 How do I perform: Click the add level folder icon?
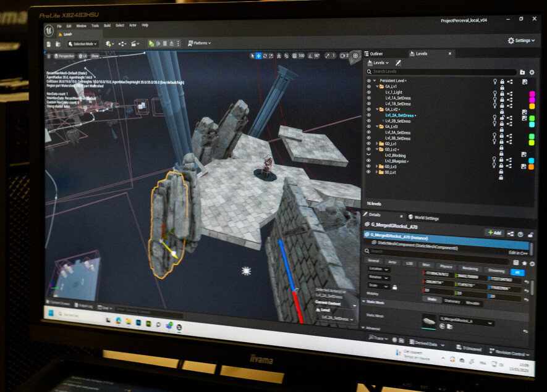pyautogui.click(x=522, y=72)
